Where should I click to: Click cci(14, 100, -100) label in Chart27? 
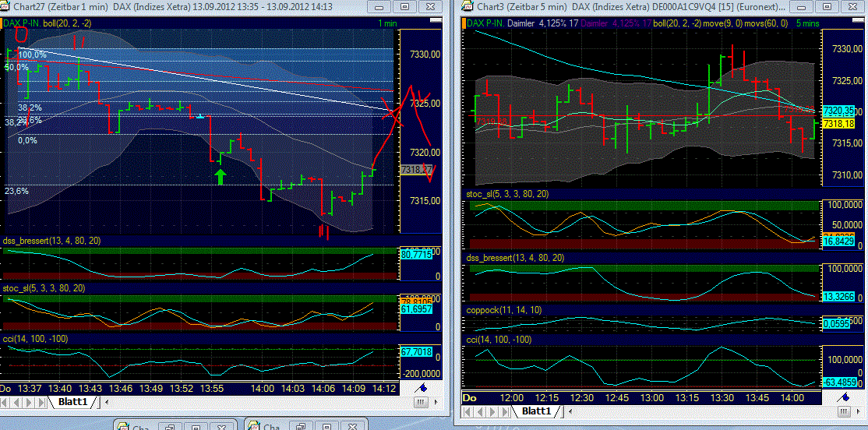pos(35,339)
